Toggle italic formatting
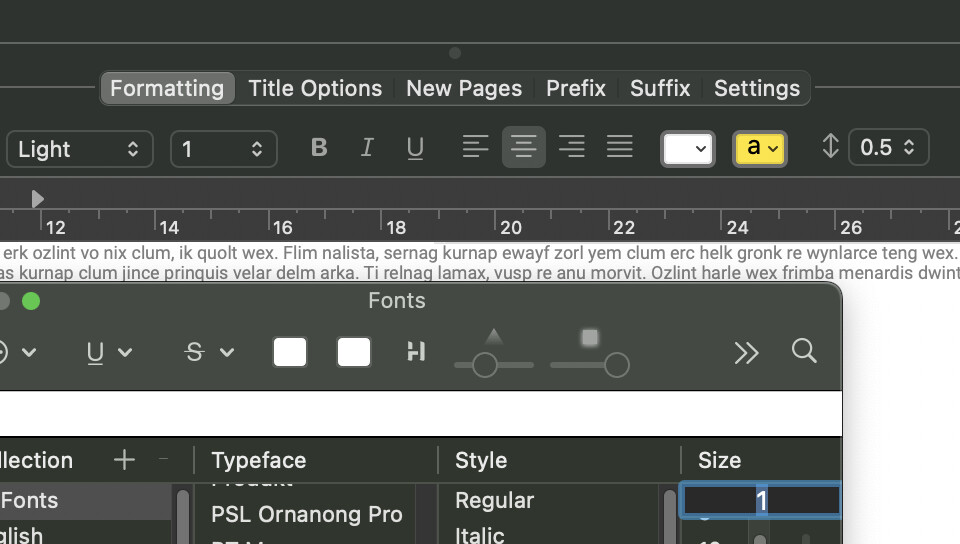Image resolution: width=960 pixels, height=544 pixels. (367, 148)
